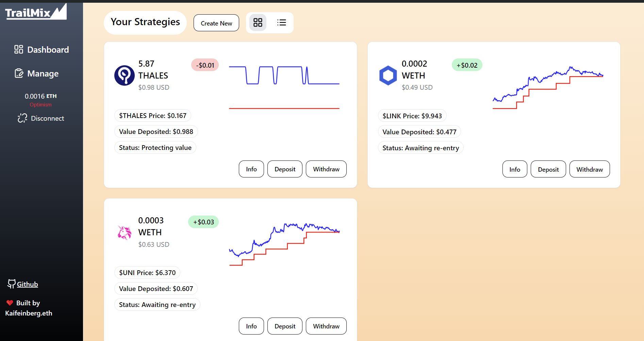Open the Github link
The image size is (644, 341).
pos(27,284)
